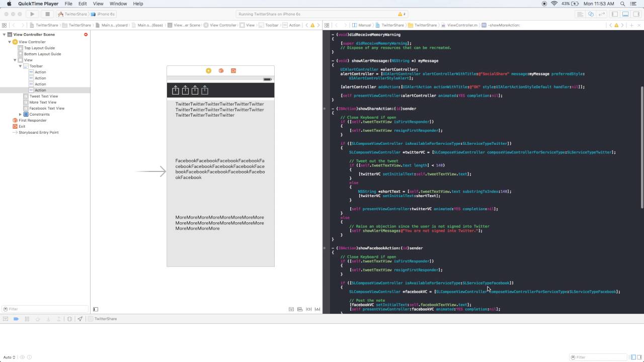Open the Align constraints tool
The image size is (644, 362).
[300, 309]
